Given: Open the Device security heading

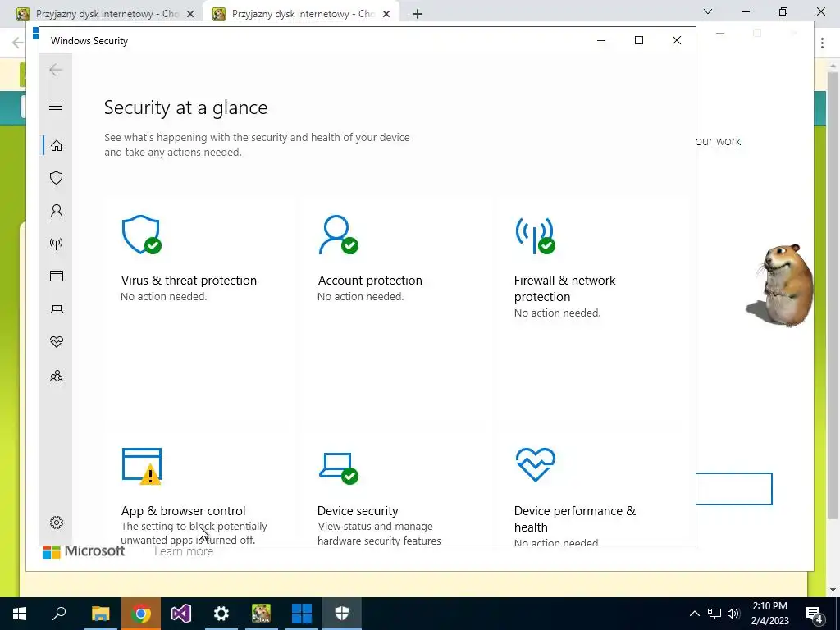Looking at the screenshot, I should pos(358,510).
